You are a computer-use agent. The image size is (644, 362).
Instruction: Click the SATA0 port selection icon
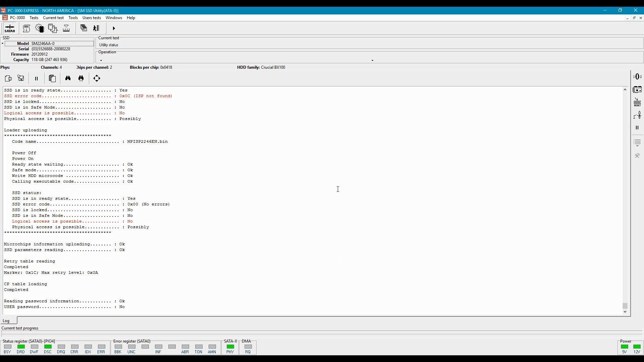click(10, 28)
